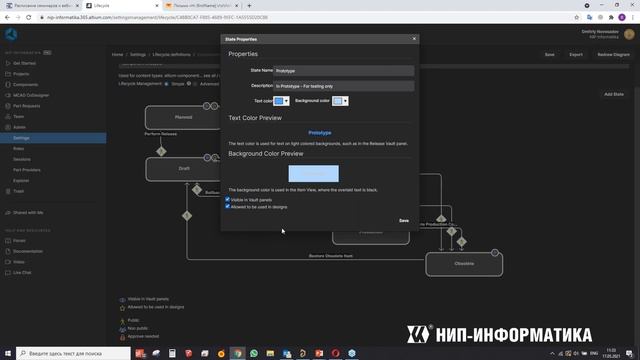Select Simple lifecycle management radio
640x360 pixels.
167,84
